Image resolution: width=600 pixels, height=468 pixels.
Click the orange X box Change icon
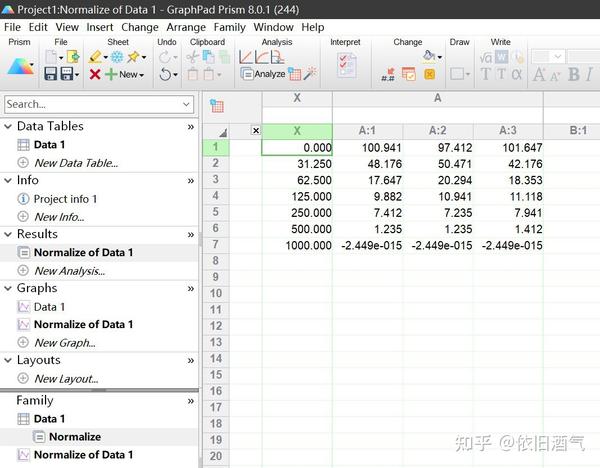click(x=430, y=74)
